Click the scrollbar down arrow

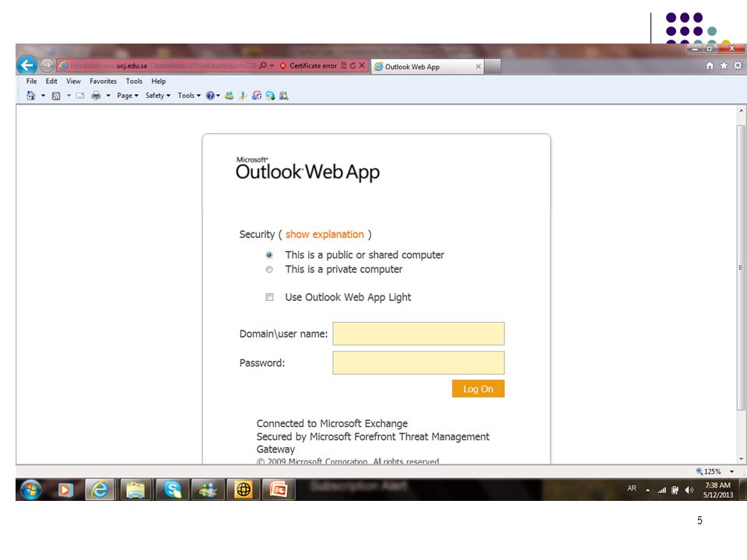click(741, 460)
